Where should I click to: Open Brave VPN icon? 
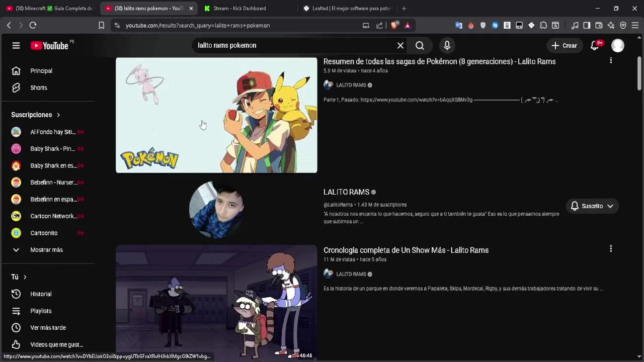[623, 25]
